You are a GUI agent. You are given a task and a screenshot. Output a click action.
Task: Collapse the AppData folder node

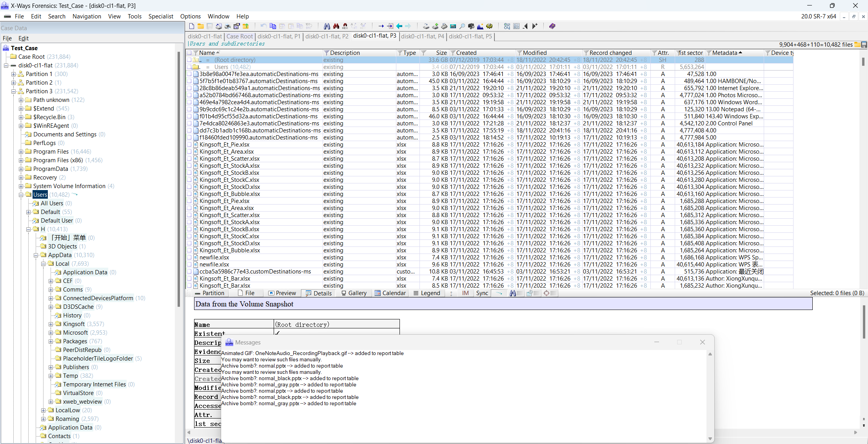[36, 255]
